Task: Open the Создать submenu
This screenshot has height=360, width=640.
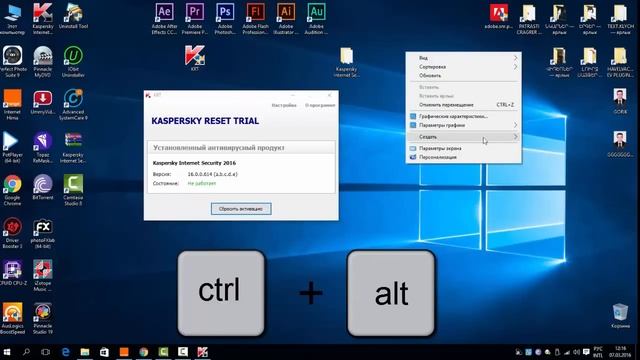Action: (464, 137)
